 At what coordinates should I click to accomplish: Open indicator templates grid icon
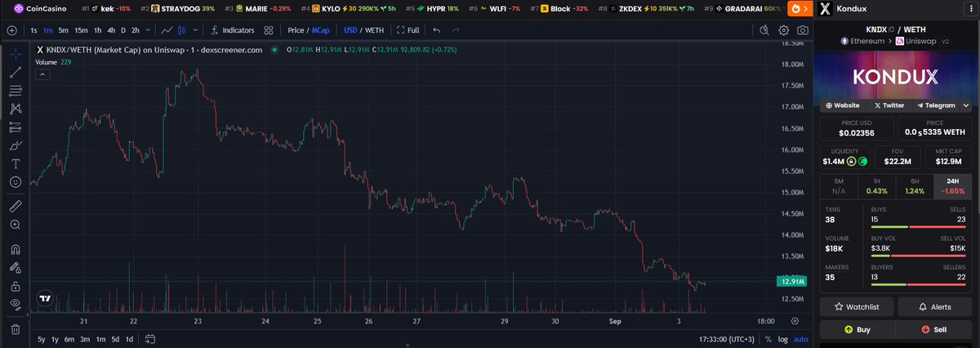pyautogui.click(x=270, y=30)
